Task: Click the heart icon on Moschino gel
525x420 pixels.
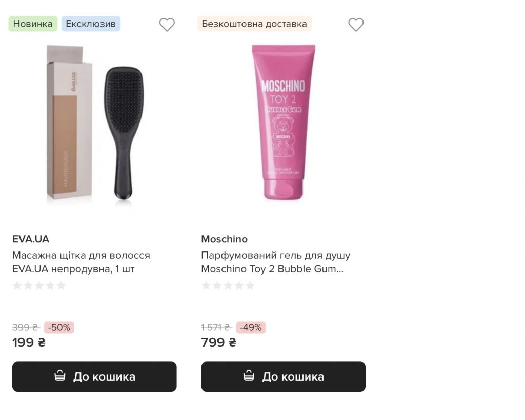Action: (x=356, y=25)
